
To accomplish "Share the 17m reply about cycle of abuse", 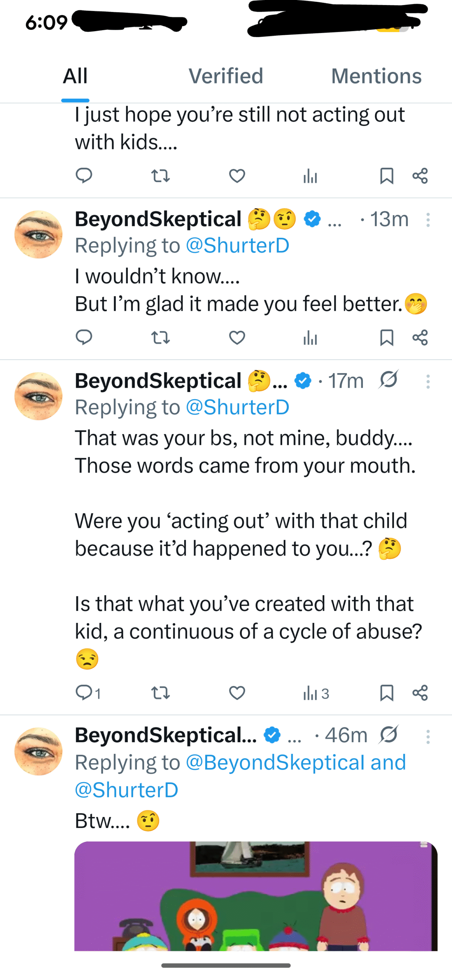I will 420,693.
